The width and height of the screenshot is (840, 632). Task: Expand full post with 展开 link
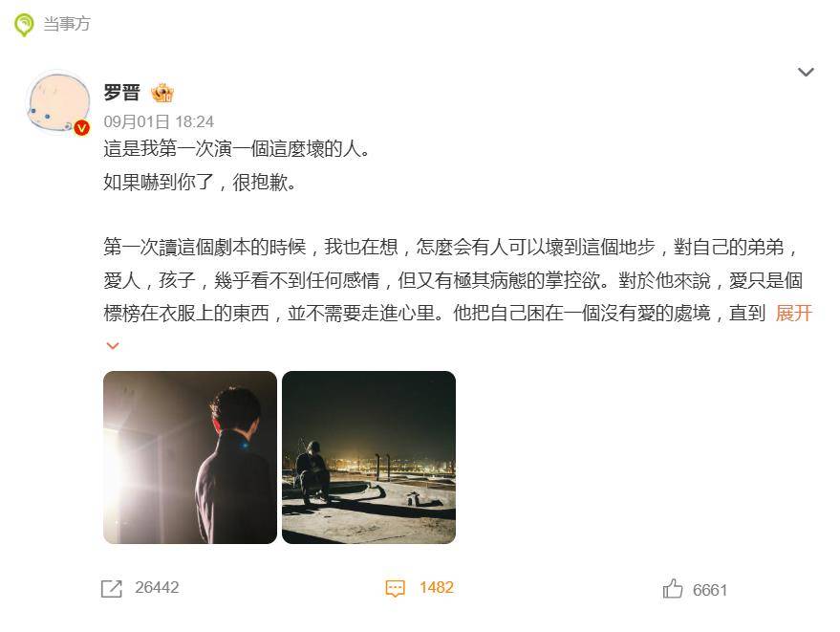tap(793, 313)
